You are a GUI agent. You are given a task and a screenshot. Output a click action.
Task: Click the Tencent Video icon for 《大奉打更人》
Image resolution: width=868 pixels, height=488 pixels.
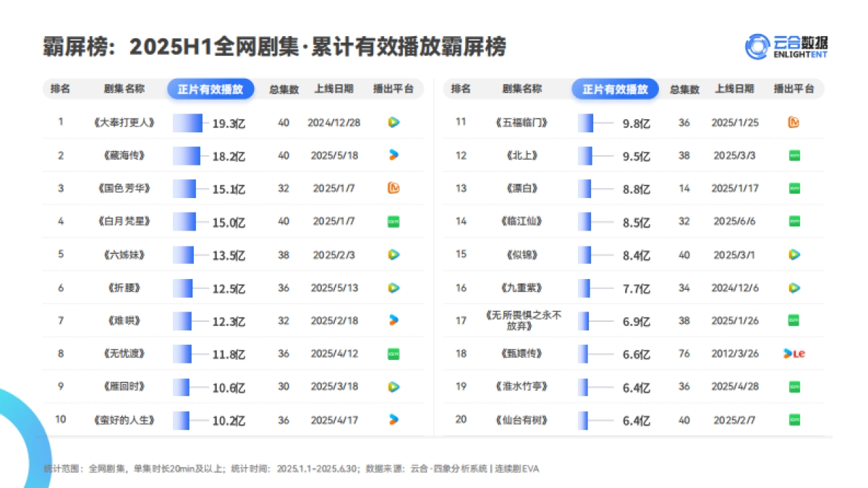click(x=393, y=121)
